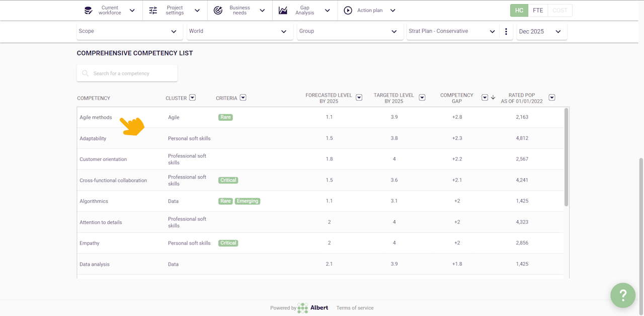
Task: Switch view to COST
Action: (x=560, y=11)
